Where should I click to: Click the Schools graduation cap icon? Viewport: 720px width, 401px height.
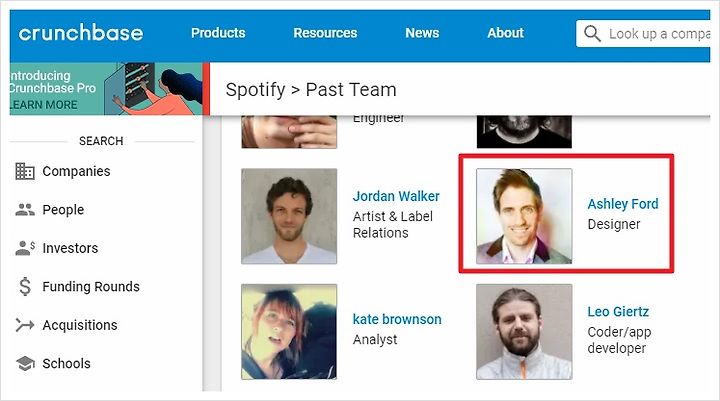(x=25, y=363)
